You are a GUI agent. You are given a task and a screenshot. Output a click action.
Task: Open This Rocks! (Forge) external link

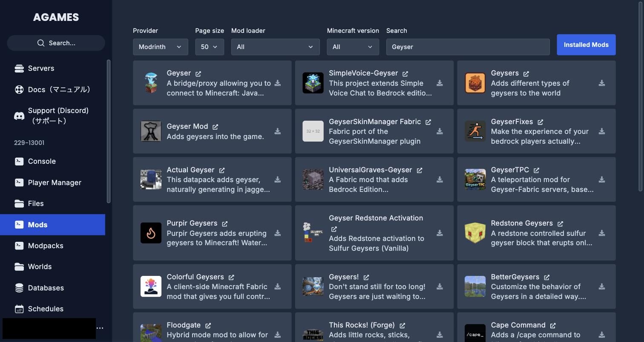(402, 325)
